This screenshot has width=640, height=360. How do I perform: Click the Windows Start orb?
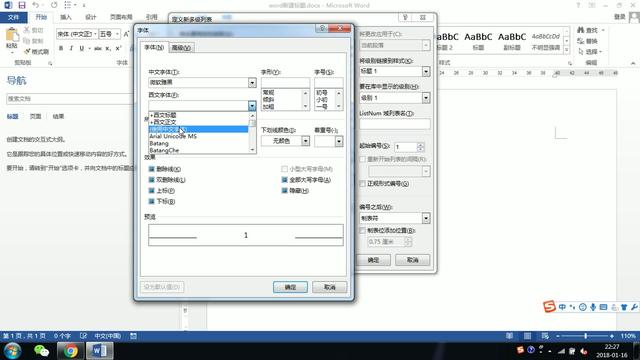(12, 351)
